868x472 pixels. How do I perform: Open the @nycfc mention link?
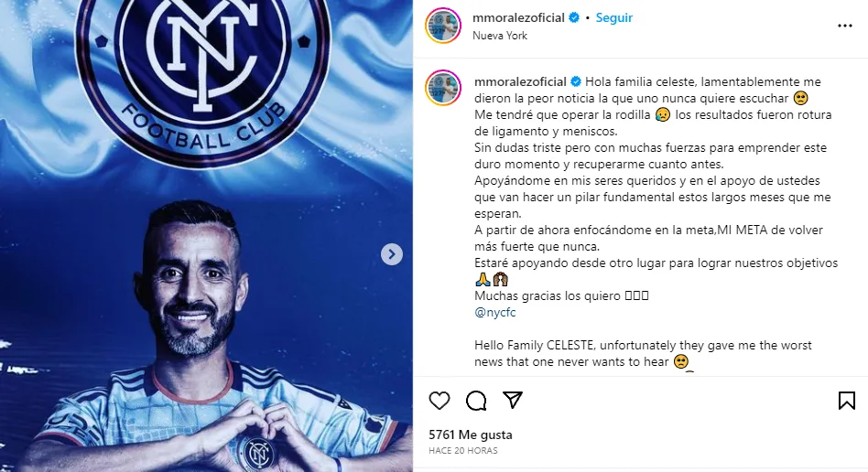[x=495, y=312]
